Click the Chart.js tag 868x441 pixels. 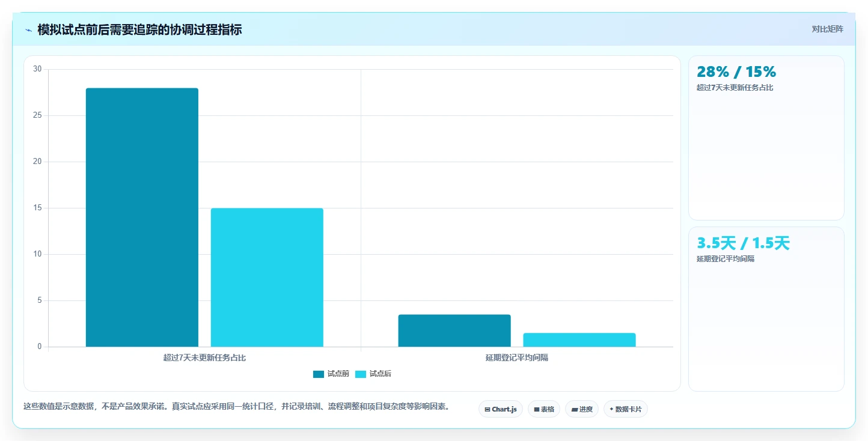501,409
